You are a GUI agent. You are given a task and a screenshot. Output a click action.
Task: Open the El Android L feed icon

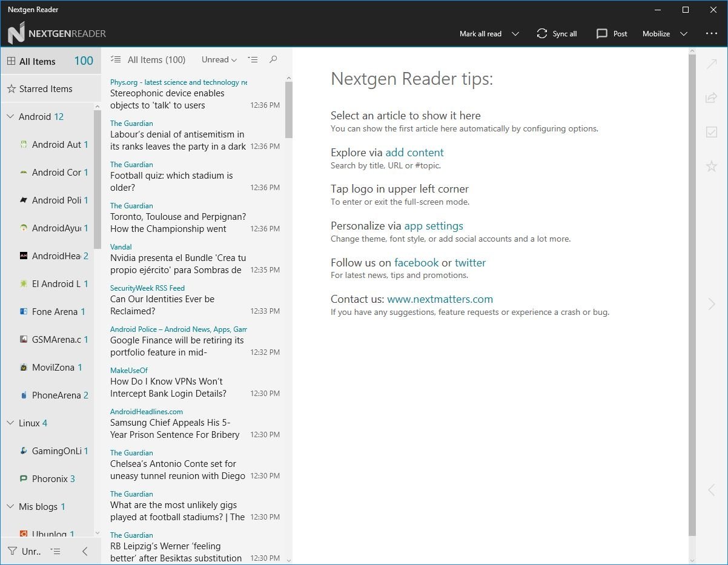coord(24,284)
